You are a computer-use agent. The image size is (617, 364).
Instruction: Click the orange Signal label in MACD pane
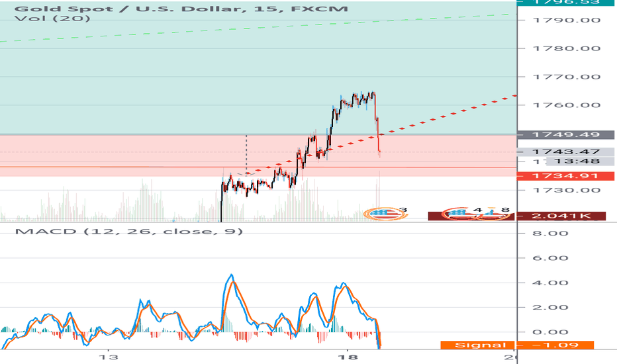(478, 345)
